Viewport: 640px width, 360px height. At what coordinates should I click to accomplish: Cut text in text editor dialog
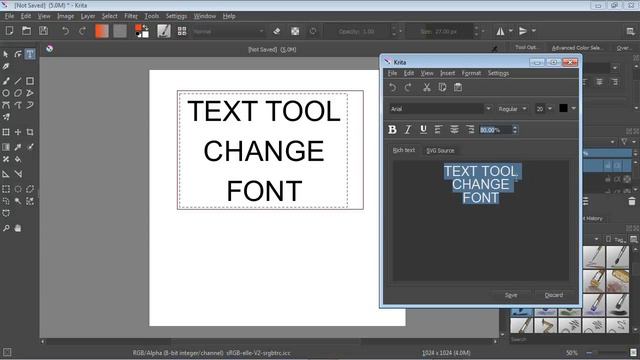[427, 87]
